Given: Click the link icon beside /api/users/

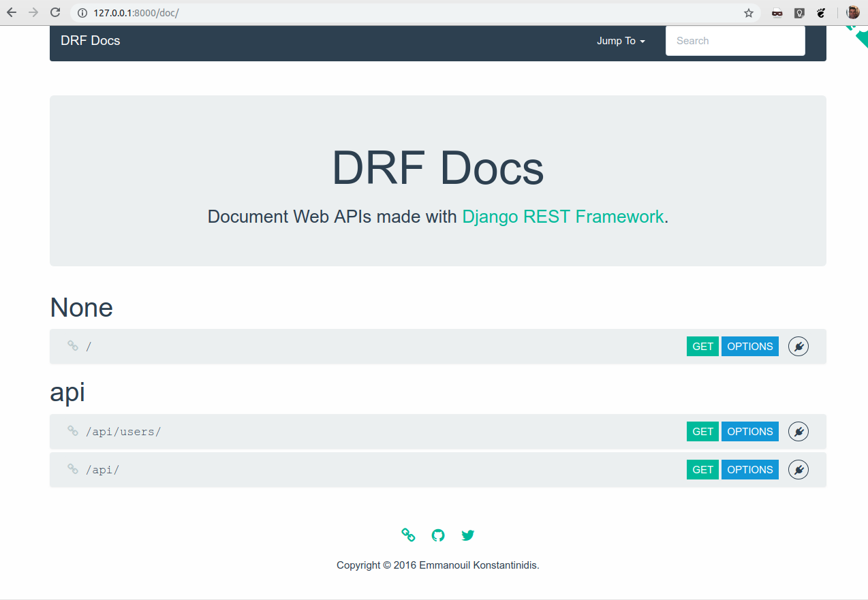Looking at the screenshot, I should [x=73, y=431].
